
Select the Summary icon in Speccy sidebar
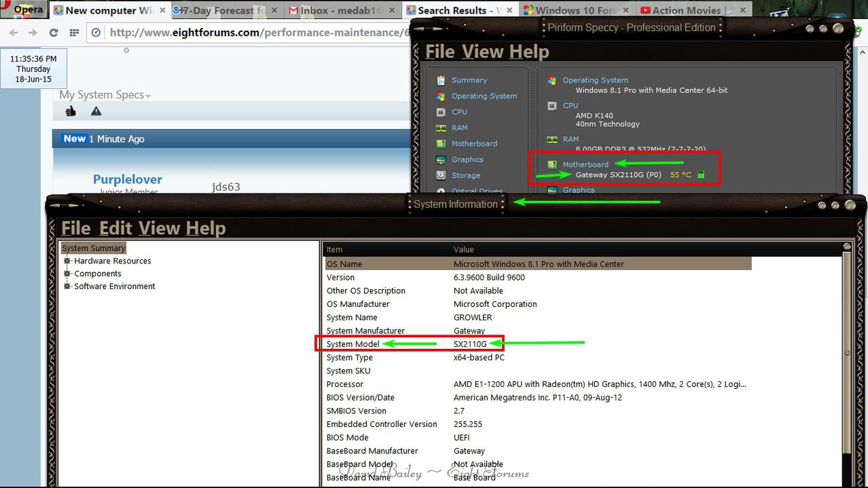(x=441, y=80)
